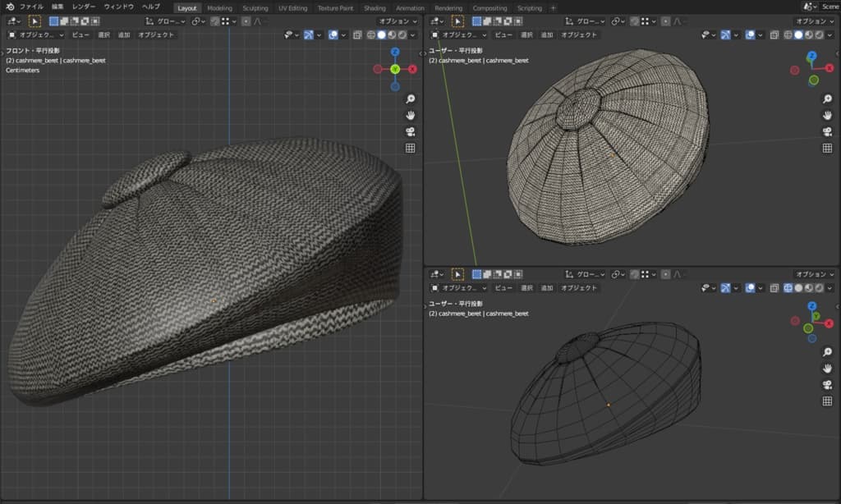Image resolution: width=841 pixels, height=504 pixels.
Task: Click the Blender logo icon
Action: pos(9,7)
